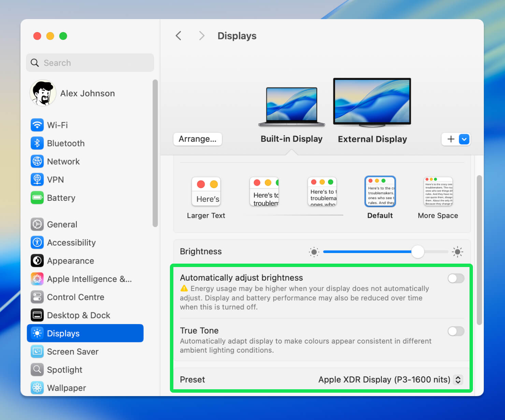Choose the More Space resolution option
This screenshot has height=420, width=505.
point(438,197)
